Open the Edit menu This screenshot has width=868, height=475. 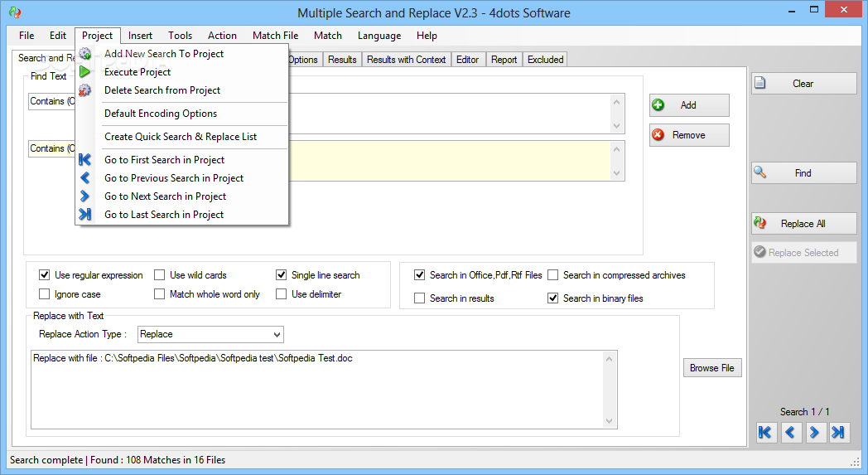[58, 36]
